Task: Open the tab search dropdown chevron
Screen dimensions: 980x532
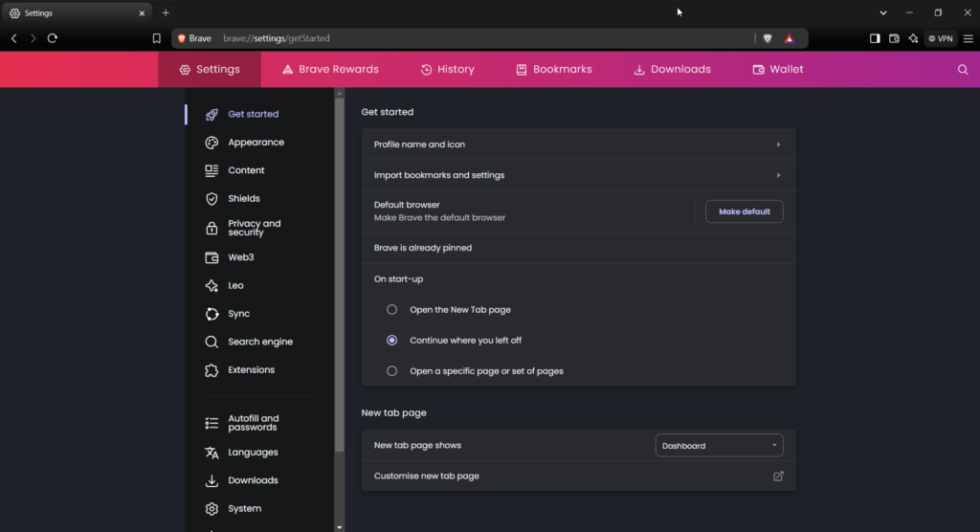Action: coord(883,12)
